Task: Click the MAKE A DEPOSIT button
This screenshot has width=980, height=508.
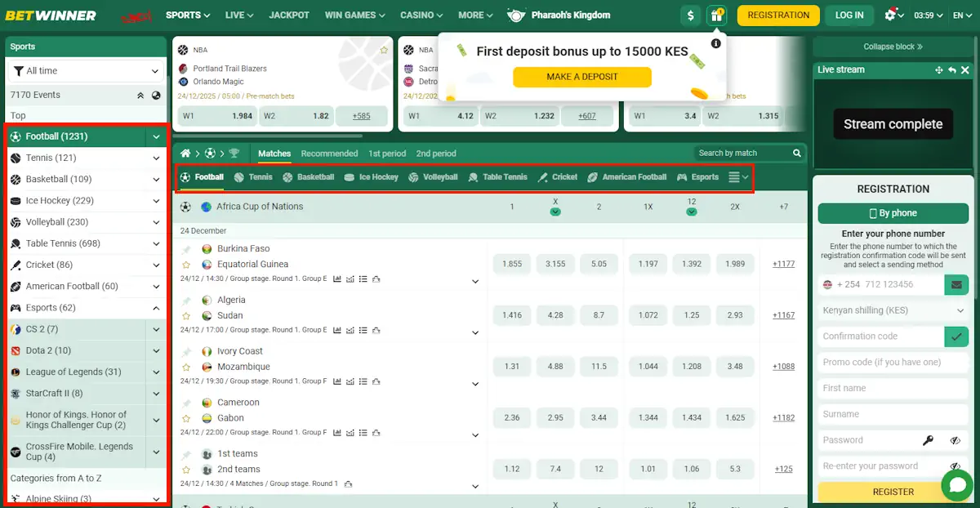Action: 581,77
